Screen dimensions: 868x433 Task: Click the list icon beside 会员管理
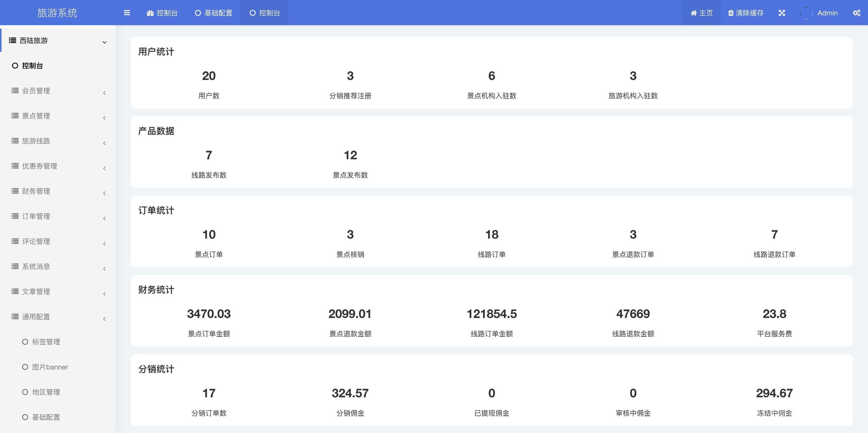pyautogui.click(x=15, y=90)
